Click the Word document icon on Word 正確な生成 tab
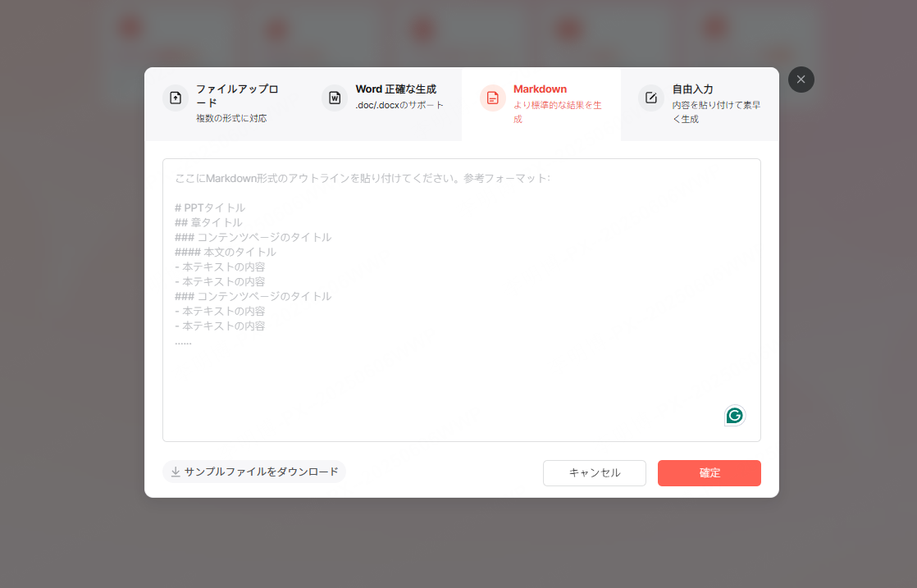The width and height of the screenshot is (917, 588). (x=334, y=98)
